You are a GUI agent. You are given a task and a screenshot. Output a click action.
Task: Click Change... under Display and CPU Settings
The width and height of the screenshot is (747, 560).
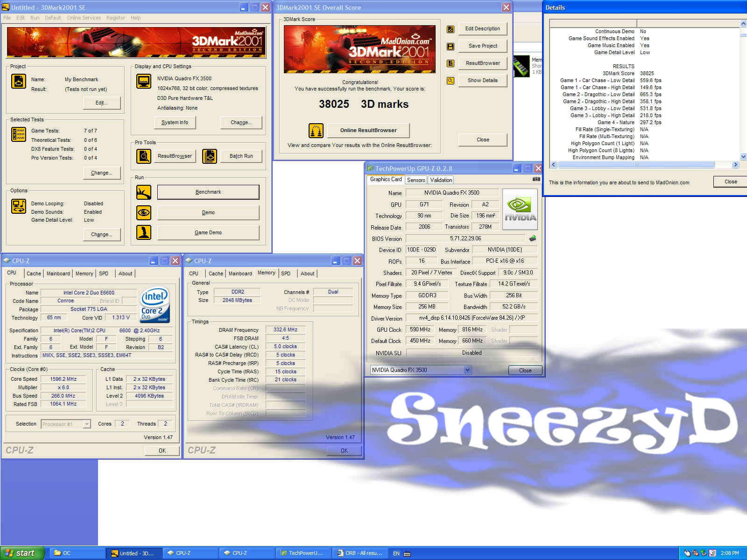tap(241, 122)
